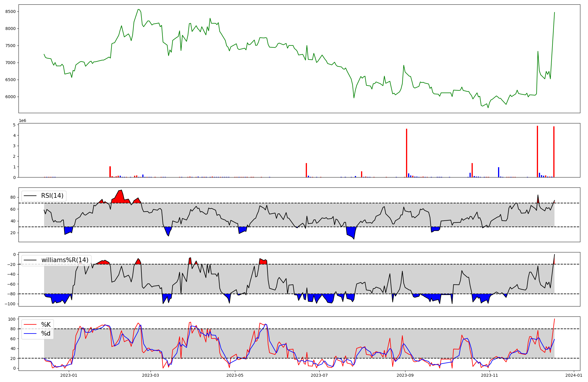Click the tall blue volume bar in November
This screenshot has width=588, height=382.
[x=499, y=172]
